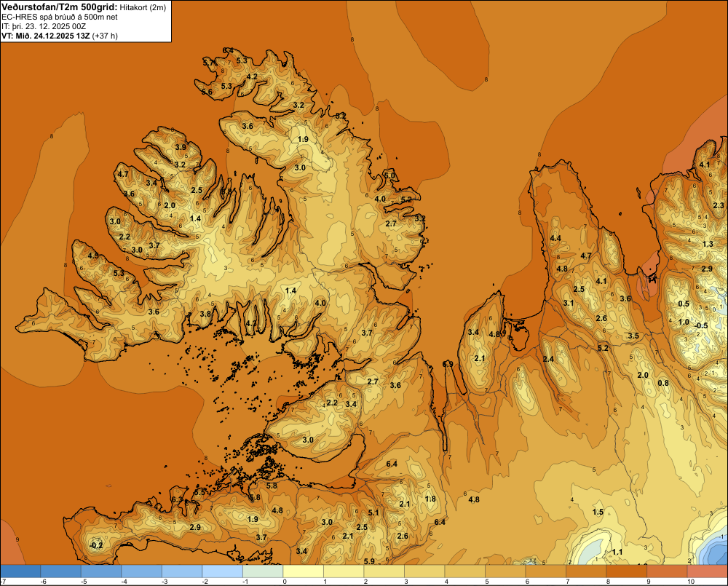Pick the dark orange swatch between 8 and 9
728x586 pixels.
pyautogui.click(x=626, y=571)
